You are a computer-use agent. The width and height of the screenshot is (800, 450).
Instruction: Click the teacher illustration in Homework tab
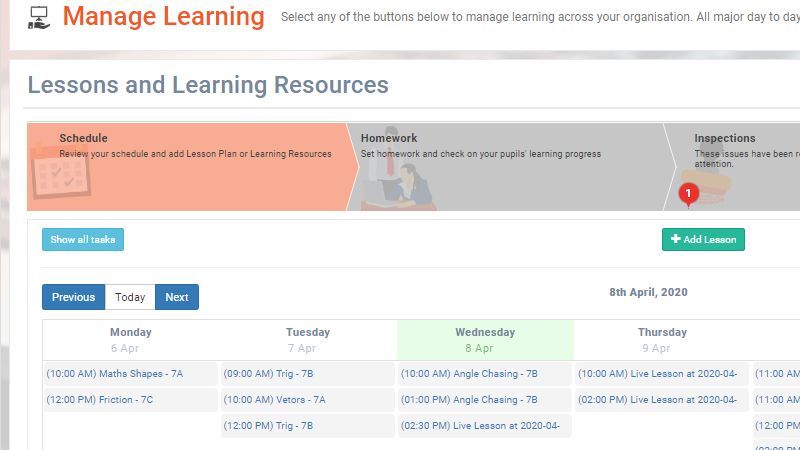pyautogui.click(x=397, y=168)
